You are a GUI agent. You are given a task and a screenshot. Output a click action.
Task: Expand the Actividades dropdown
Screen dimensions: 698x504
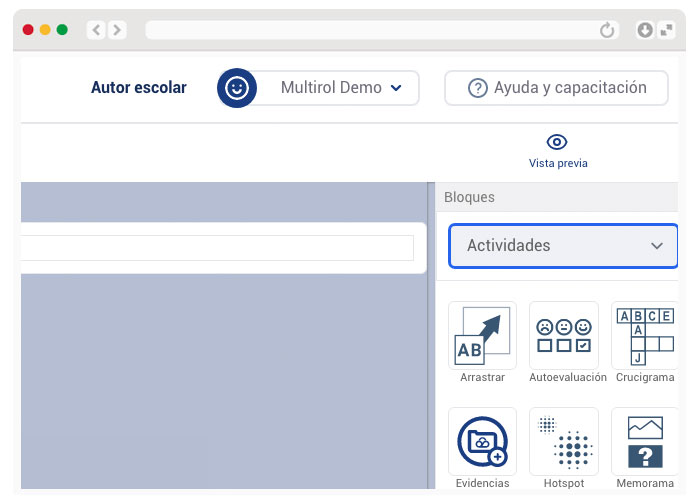coord(563,245)
